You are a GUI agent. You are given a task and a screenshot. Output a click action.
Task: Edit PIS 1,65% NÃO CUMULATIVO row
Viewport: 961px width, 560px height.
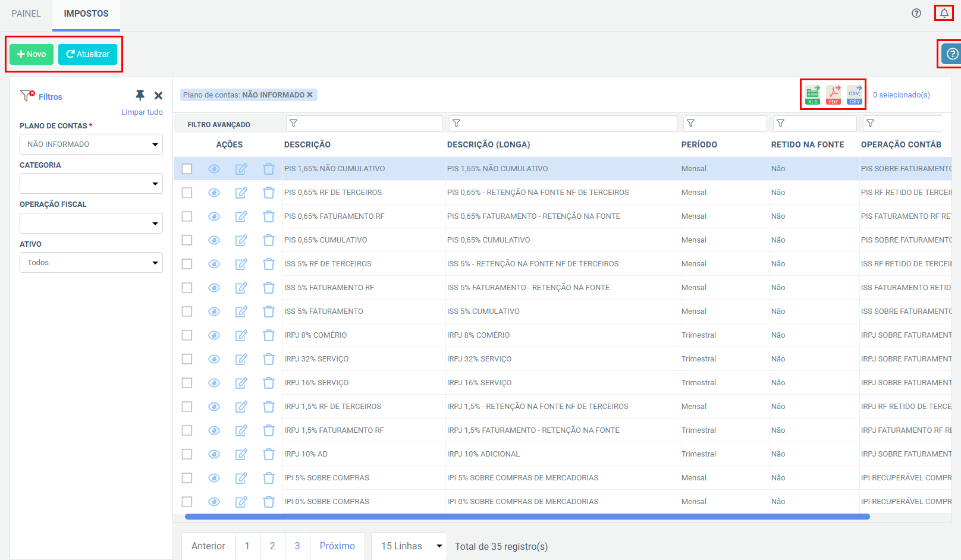coord(241,169)
